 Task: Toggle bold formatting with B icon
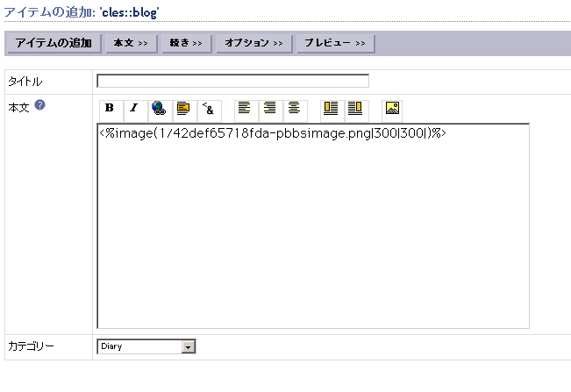pos(111,110)
